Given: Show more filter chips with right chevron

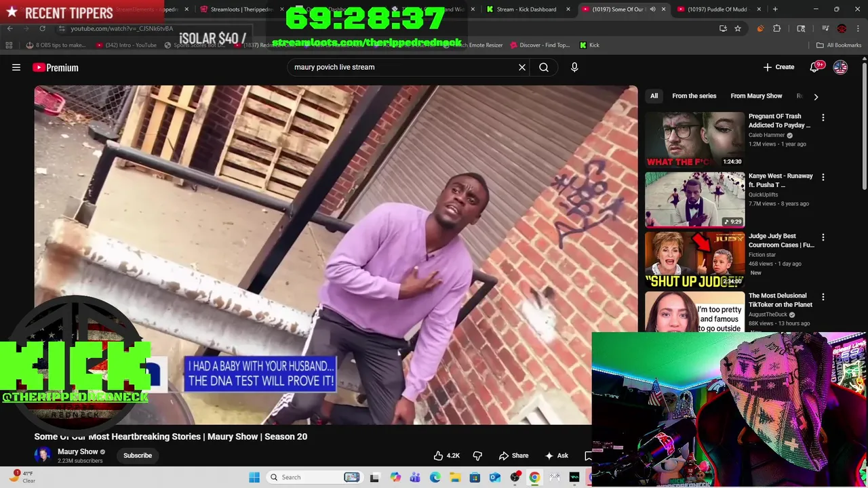Looking at the screenshot, I should point(816,97).
